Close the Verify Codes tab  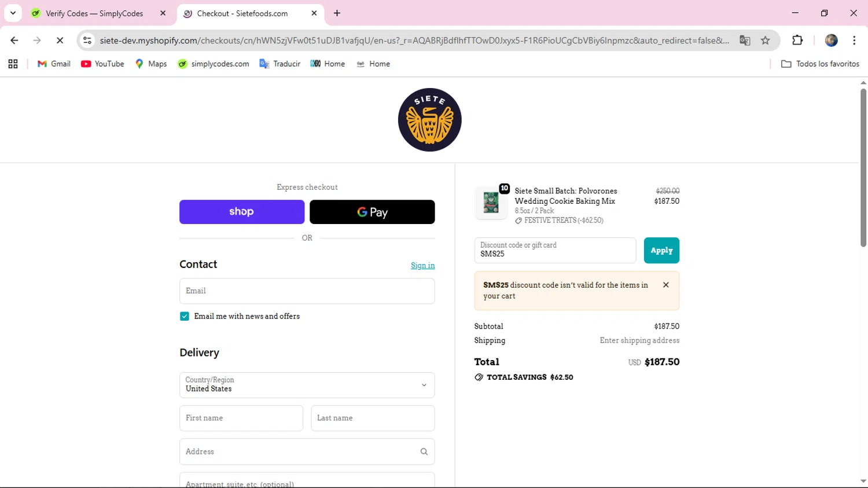pyautogui.click(x=163, y=13)
